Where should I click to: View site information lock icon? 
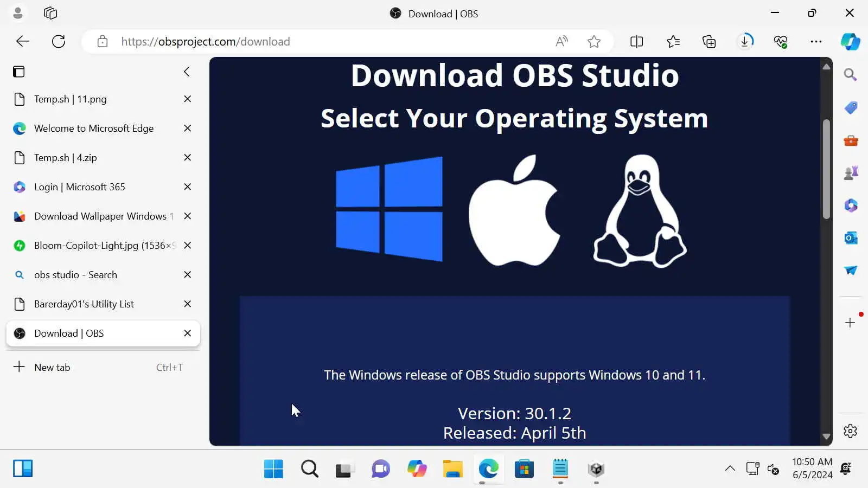pyautogui.click(x=103, y=41)
